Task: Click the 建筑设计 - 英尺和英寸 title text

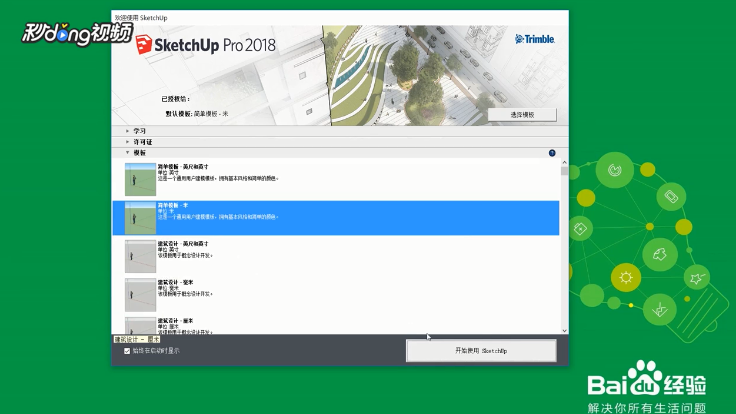Action: 183,244
